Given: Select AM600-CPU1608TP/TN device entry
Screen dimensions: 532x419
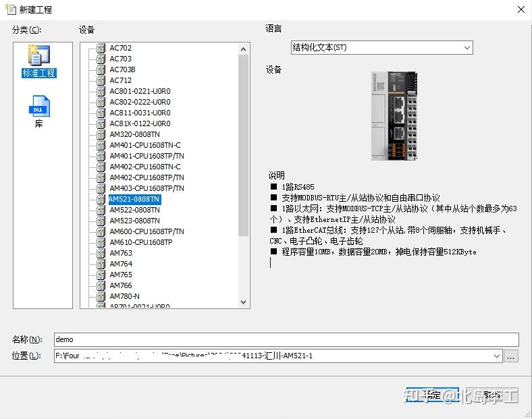Looking at the screenshot, I should click(147, 231).
